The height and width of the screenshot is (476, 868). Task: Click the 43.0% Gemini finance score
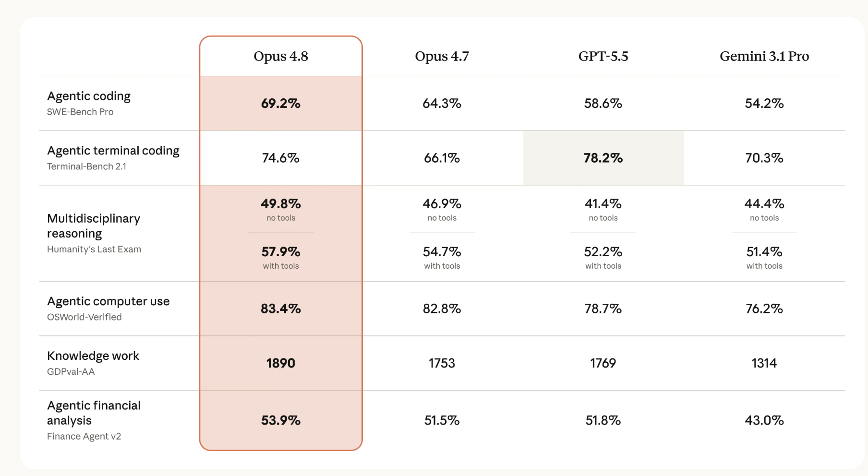click(764, 420)
